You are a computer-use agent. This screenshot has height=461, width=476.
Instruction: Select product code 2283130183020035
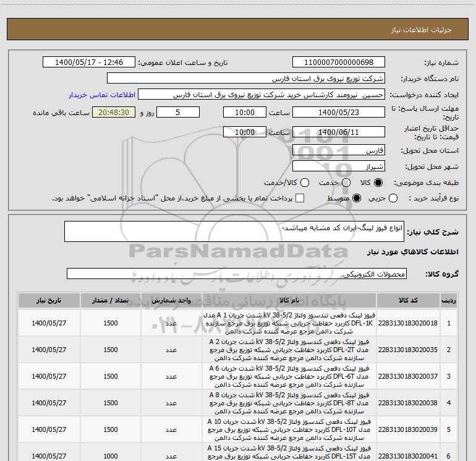[408, 350]
